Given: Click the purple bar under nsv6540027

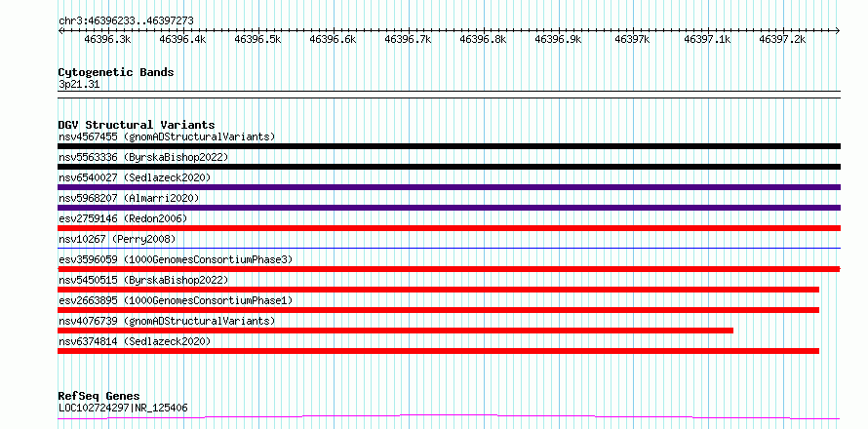Looking at the screenshot, I should tap(449, 187).
